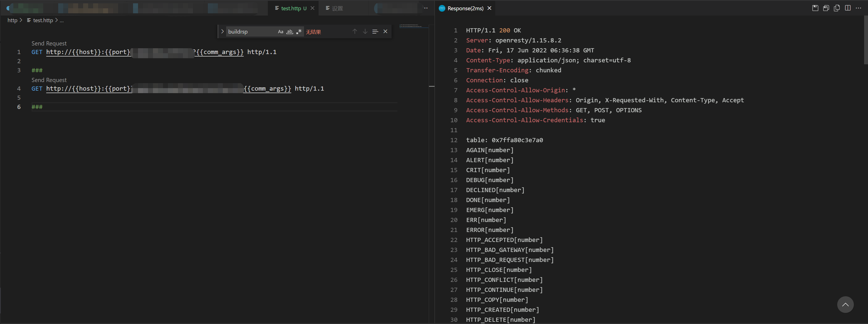Click Send Request above the second GET line
Screen dimensions: 868x324
49,80
